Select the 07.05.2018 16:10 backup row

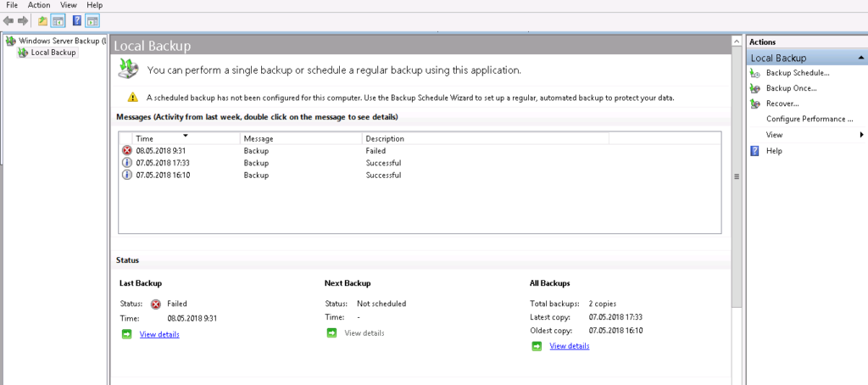(x=420, y=175)
